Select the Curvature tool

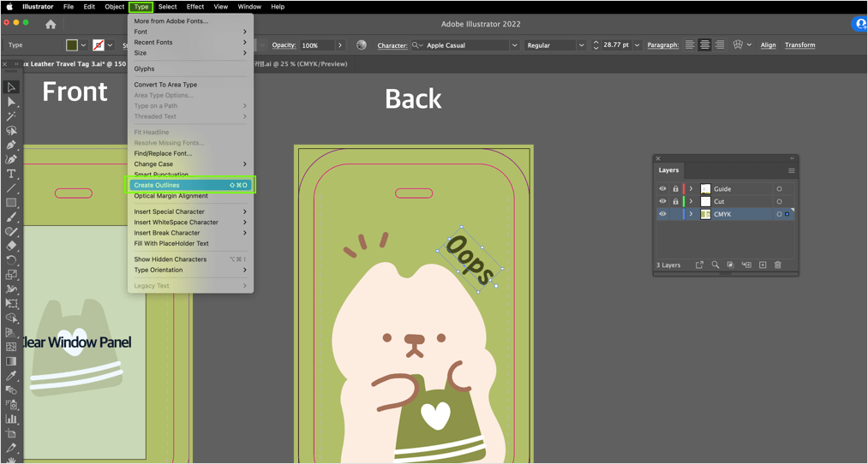click(x=11, y=159)
